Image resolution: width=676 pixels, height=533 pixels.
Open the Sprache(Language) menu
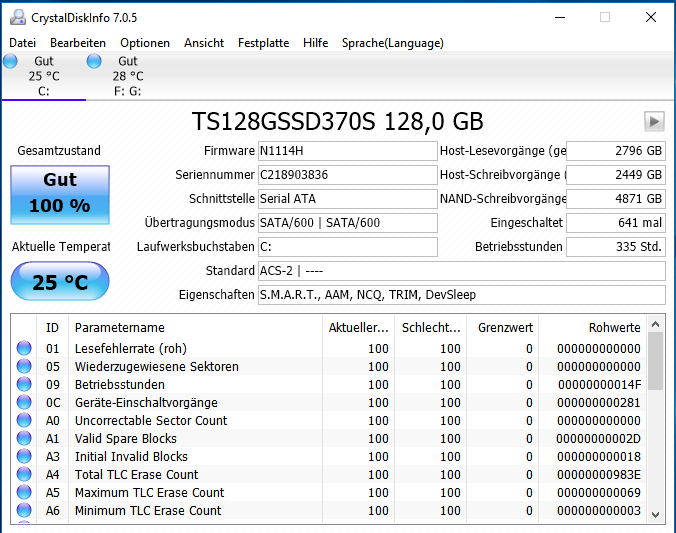(393, 43)
